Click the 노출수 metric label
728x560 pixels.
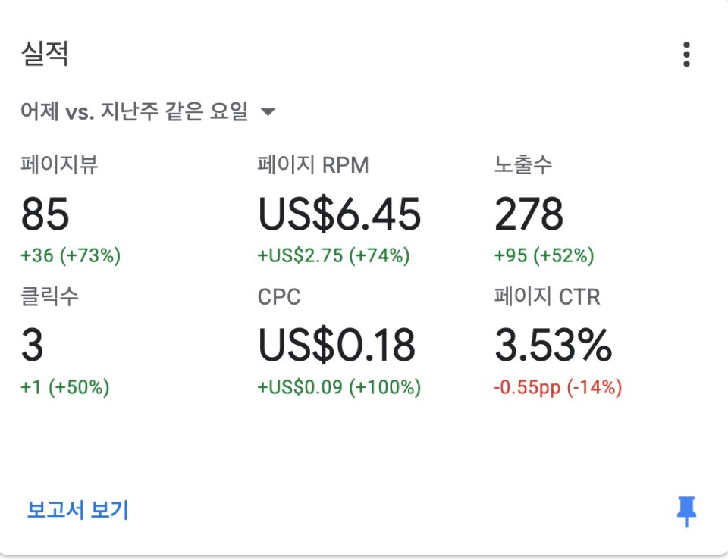(523, 165)
